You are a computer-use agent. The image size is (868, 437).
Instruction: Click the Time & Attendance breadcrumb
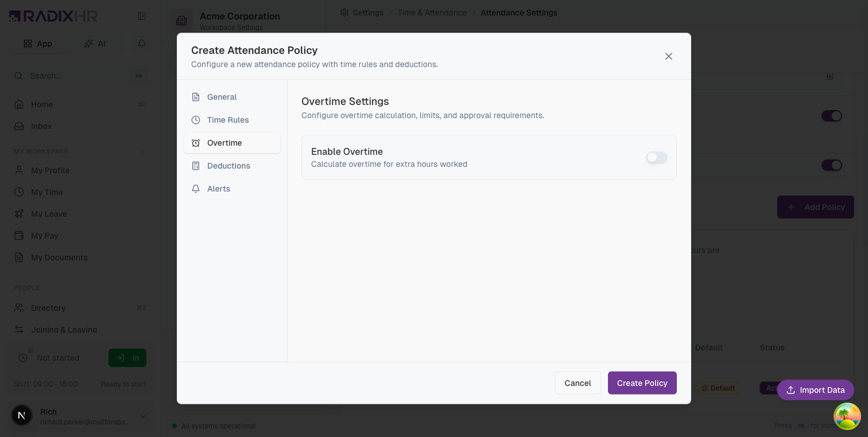[x=432, y=13]
